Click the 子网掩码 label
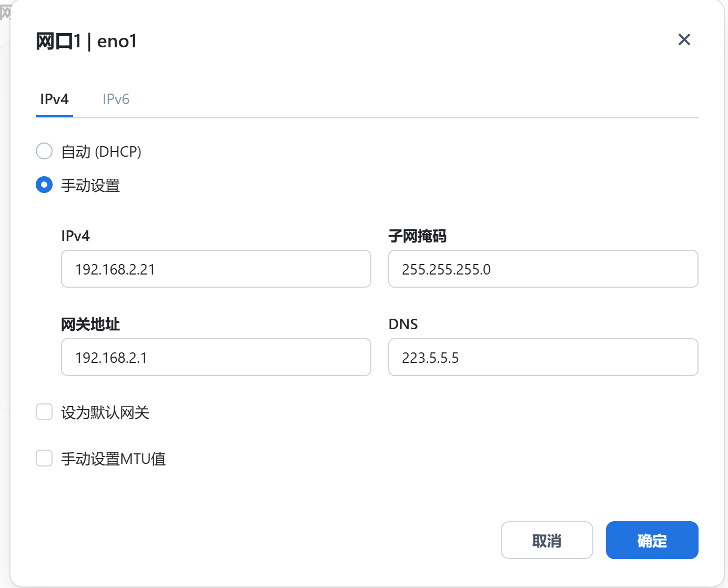 [x=417, y=236]
